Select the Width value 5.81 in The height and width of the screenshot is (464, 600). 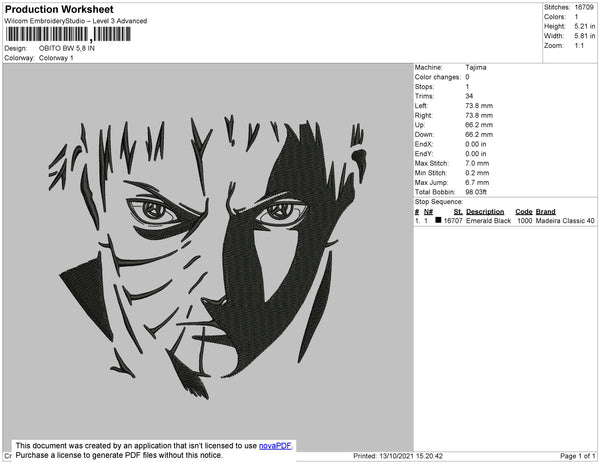(584, 36)
